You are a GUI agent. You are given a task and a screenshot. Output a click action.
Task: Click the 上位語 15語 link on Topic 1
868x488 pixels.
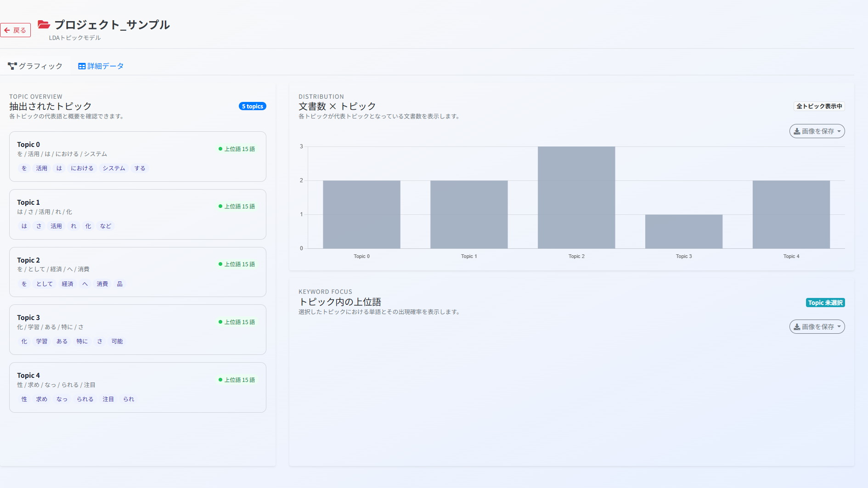pyautogui.click(x=239, y=206)
